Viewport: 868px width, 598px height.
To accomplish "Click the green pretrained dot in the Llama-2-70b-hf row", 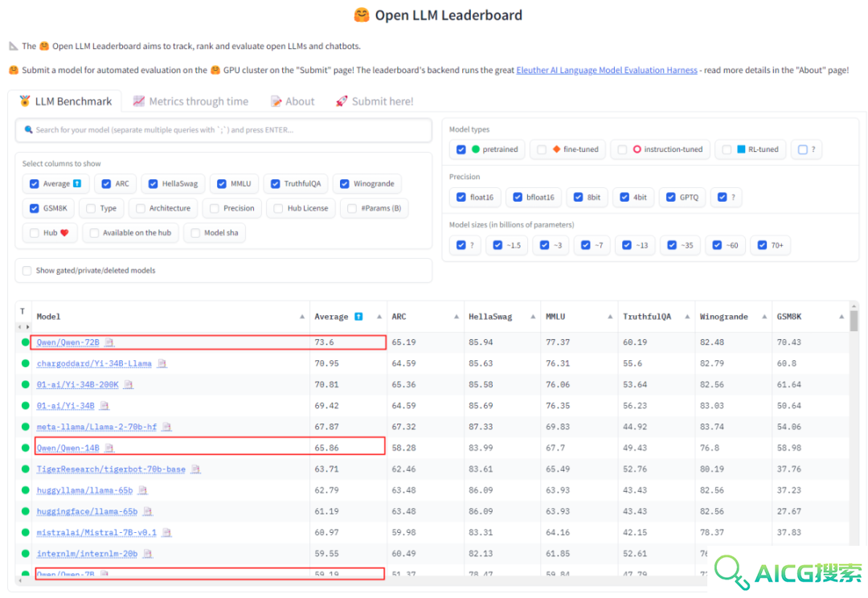I will pyautogui.click(x=25, y=427).
